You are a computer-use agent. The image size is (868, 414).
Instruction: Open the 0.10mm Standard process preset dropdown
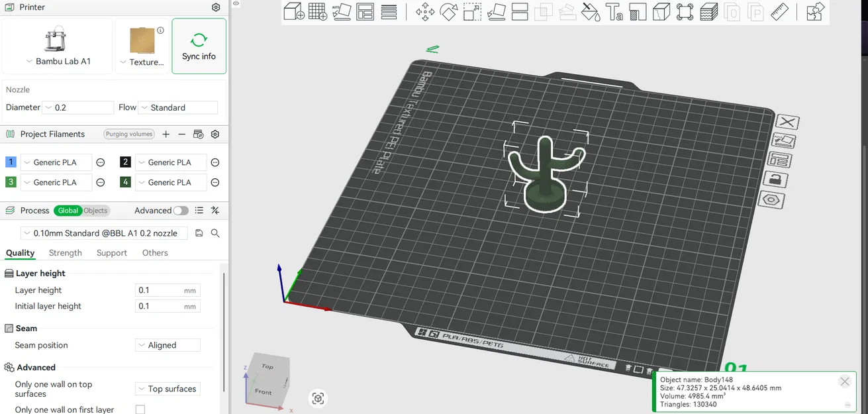pos(104,233)
